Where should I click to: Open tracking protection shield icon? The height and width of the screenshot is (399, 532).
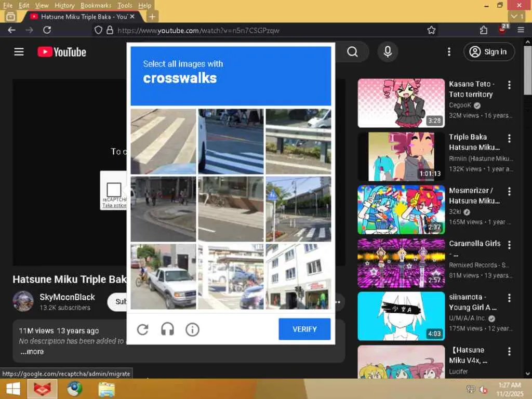98,30
